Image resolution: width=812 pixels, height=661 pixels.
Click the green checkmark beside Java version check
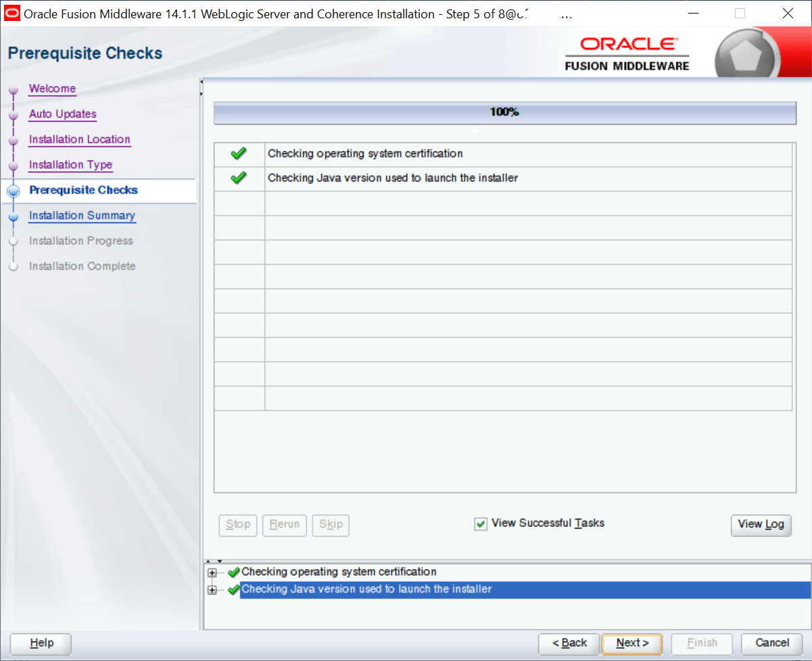(x=238, y=178)
